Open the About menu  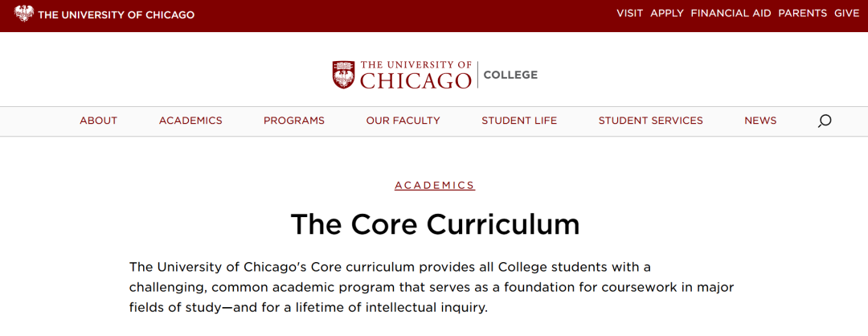(99, 121)
